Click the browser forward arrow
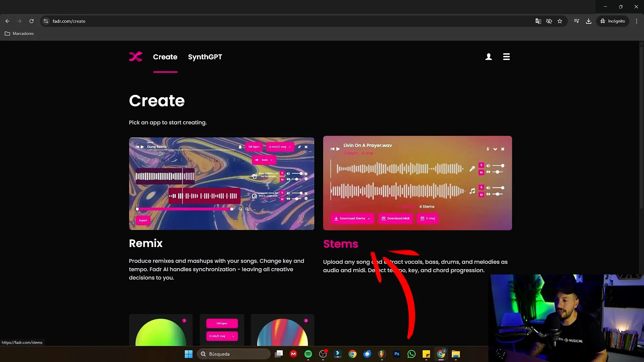The width and height of the screenshot is (644, 362). [x=19, y=21]
